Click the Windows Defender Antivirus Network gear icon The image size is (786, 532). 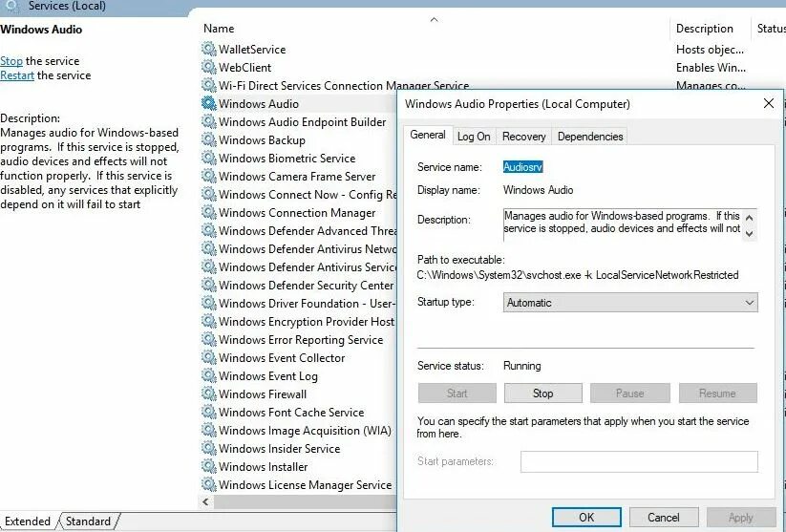(x=208, y=248)
